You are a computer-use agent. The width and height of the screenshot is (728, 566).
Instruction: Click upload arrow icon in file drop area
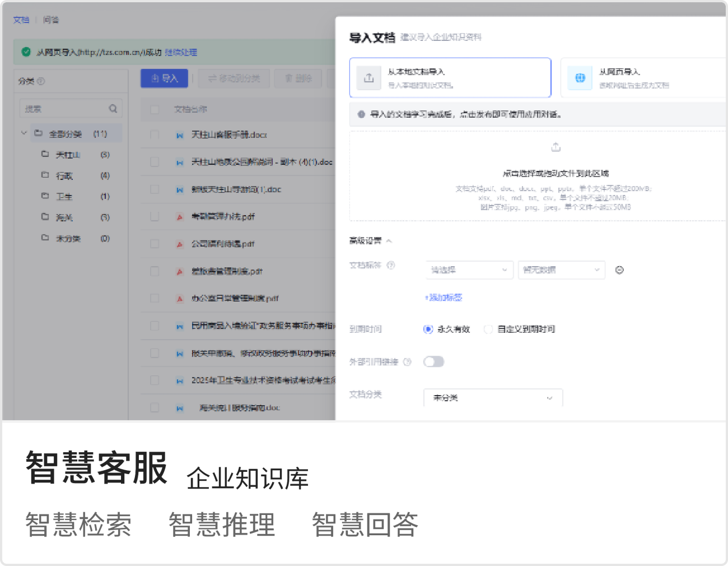[x=556, y=147]
